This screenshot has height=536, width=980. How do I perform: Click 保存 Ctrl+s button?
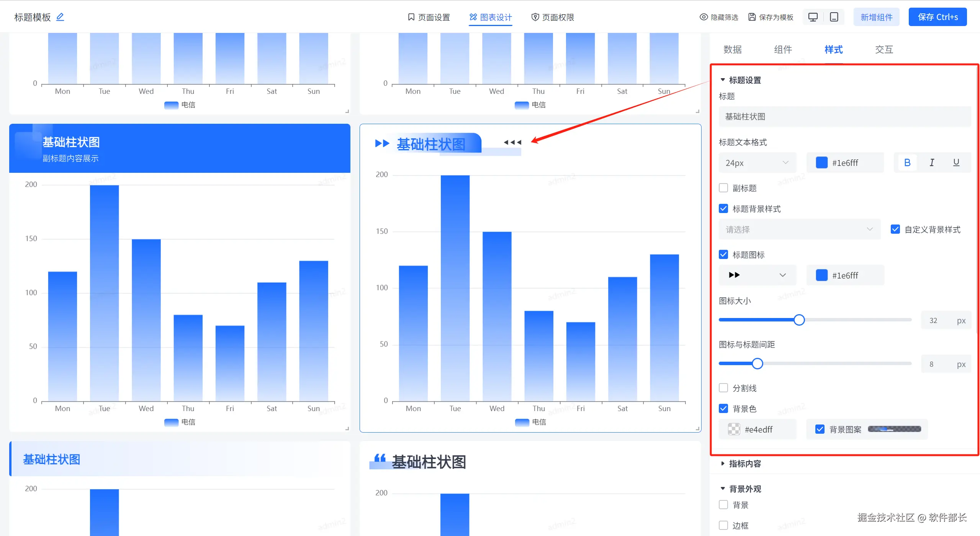pos(937,17)
